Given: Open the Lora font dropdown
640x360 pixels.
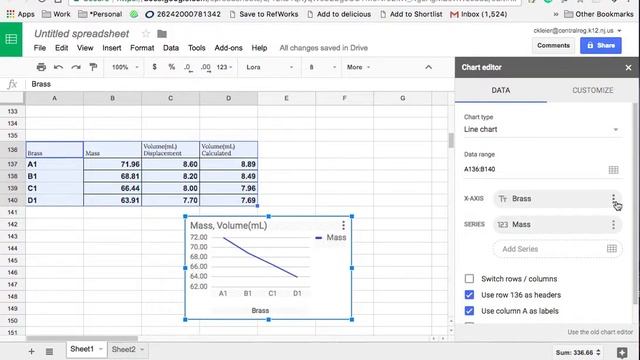Looking at the screenshot, I should coord(269,67).
